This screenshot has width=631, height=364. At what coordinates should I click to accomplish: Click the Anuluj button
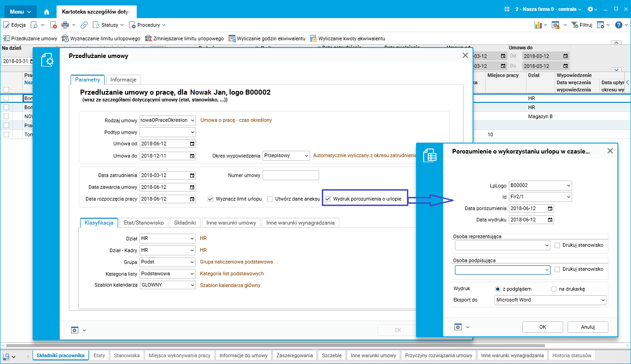588,327
